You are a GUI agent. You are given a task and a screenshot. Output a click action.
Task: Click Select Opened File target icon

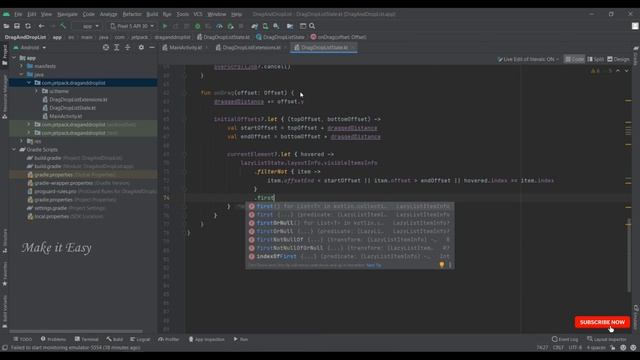coord(106,47)
